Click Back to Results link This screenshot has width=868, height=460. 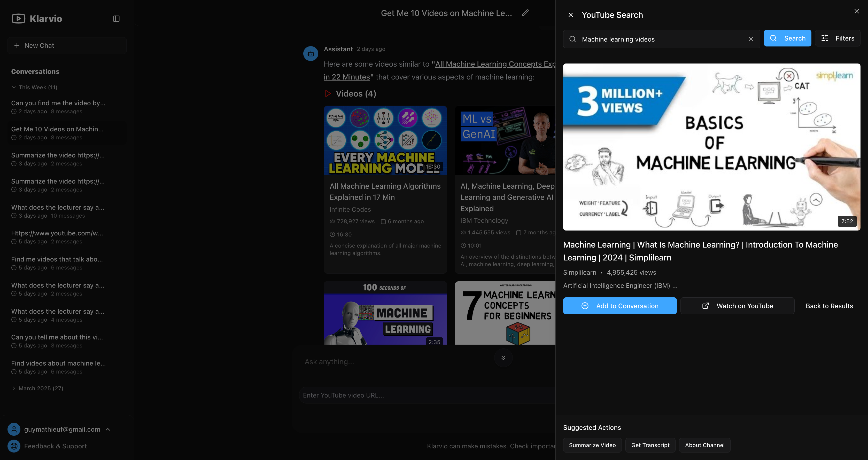(829, 306)
